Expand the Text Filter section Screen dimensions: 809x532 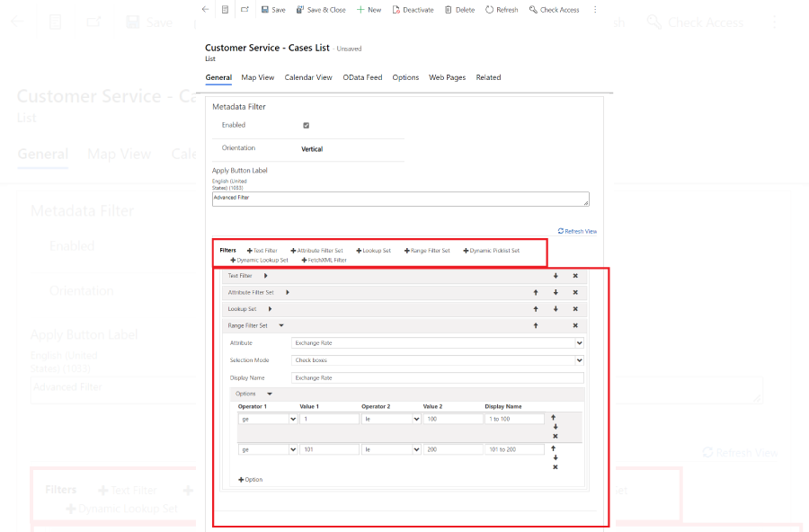265,276
